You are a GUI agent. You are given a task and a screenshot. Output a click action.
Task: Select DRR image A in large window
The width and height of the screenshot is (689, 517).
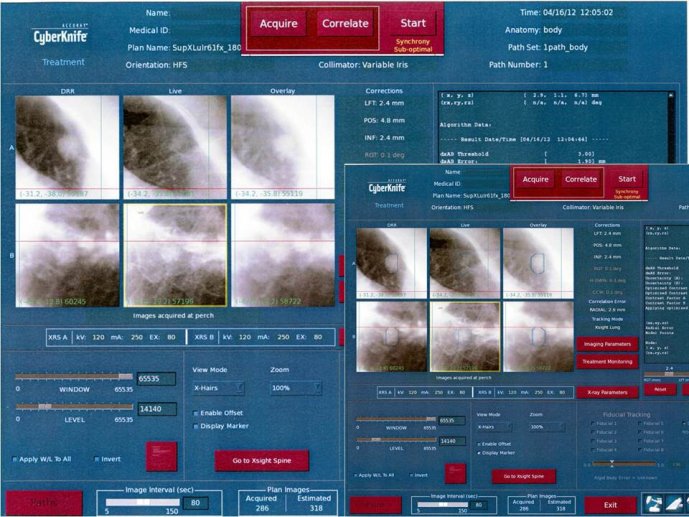tap(67, 147)
